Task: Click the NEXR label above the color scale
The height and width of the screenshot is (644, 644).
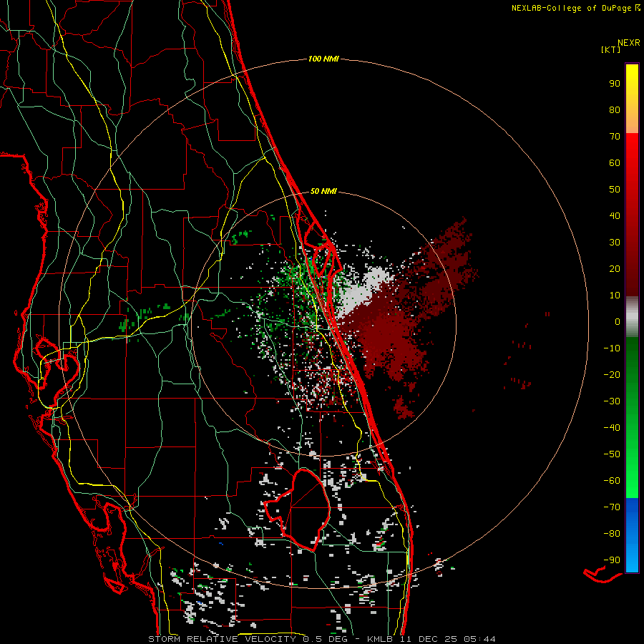Action: coord(629,43)
